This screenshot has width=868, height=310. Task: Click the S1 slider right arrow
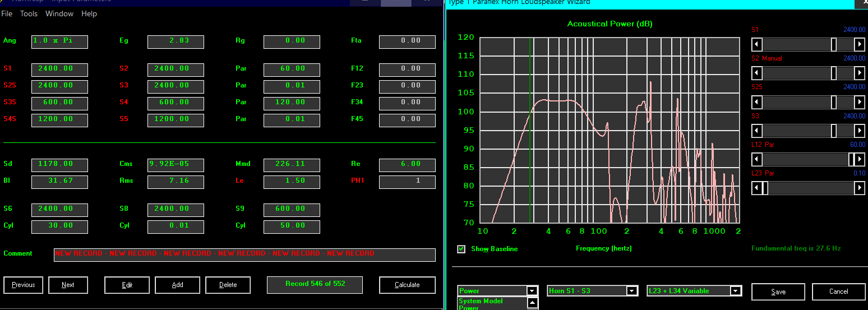860,44
